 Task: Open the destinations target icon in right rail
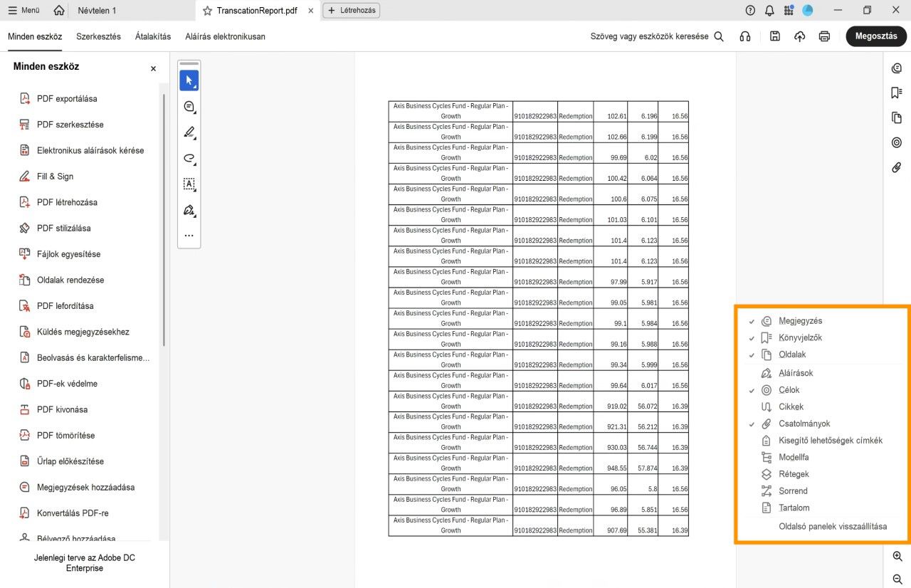[x=897, y=142]
